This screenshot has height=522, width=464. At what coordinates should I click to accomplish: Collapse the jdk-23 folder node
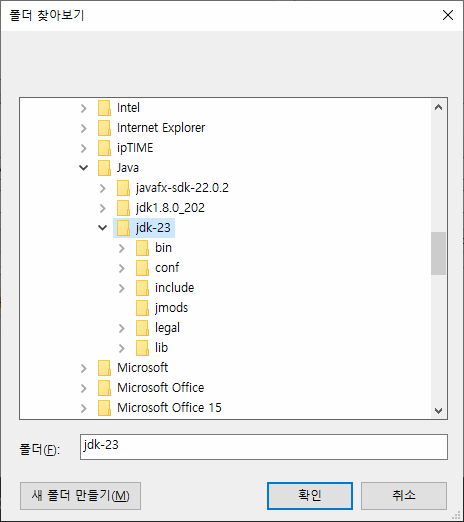[x=103, y=228]
